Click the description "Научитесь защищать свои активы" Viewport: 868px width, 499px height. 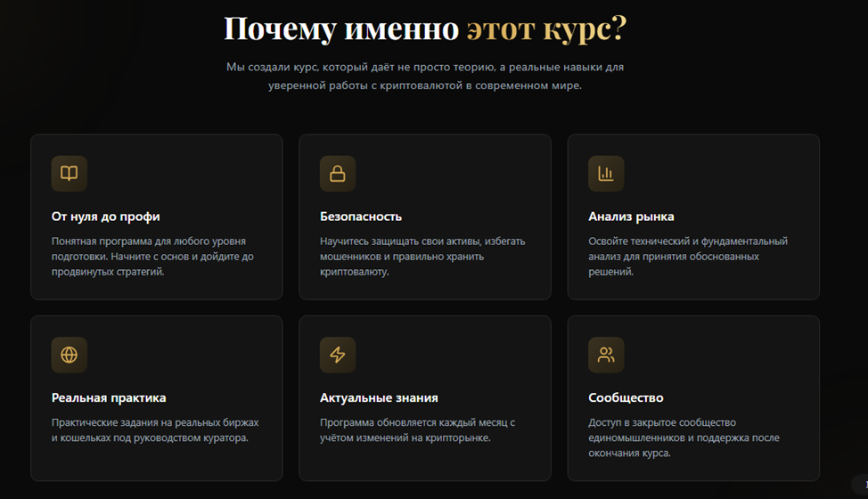[x=422, y=257]
